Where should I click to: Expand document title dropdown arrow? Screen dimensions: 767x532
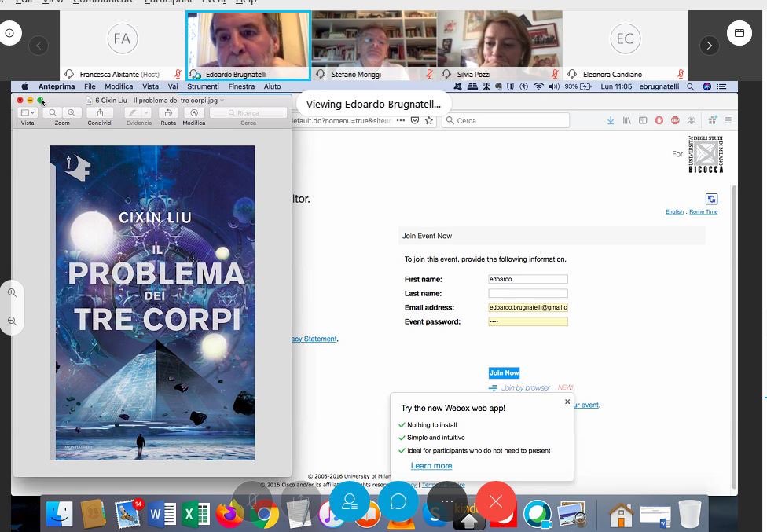click(222, 101)
